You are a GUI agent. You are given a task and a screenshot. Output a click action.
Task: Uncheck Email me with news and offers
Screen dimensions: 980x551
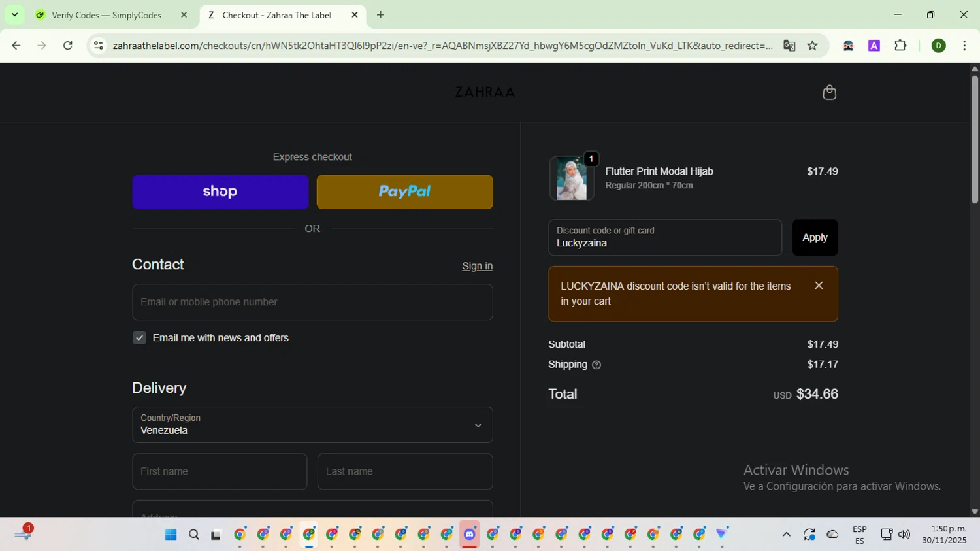[139, 338]
